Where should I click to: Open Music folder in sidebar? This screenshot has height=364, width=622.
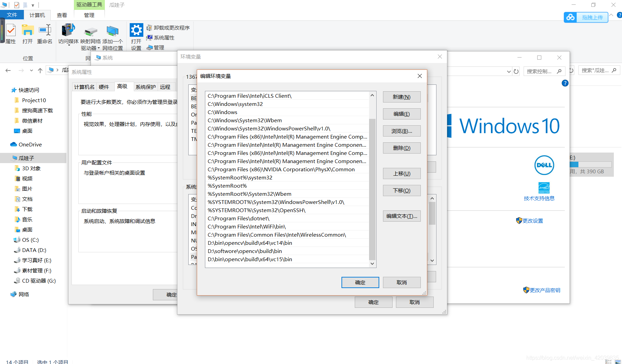pos(24,219)
